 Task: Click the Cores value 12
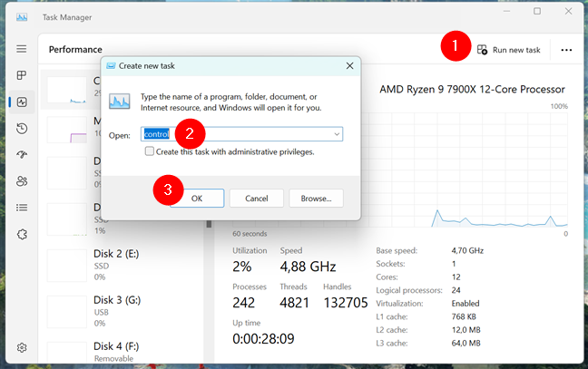pyautogui.click(x=456, y=277)
